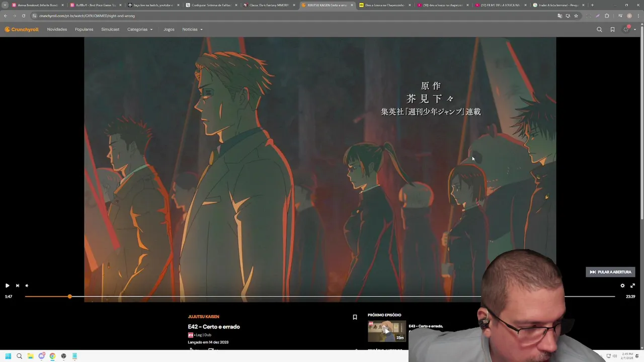This screenshot has height=362, width=644.
Task: Open the Extensions puzzle icon
Action: coord(607,16)
